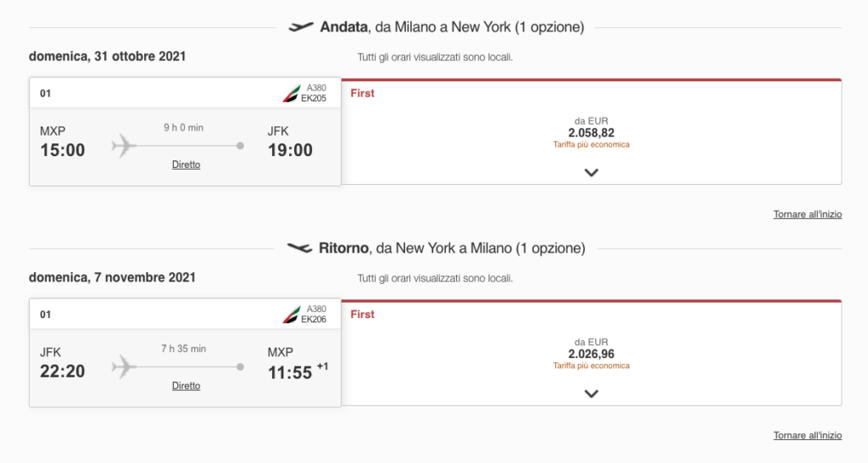Click the arrival dot on outbound flight line
868x463 pixels.
coord(240,146)
